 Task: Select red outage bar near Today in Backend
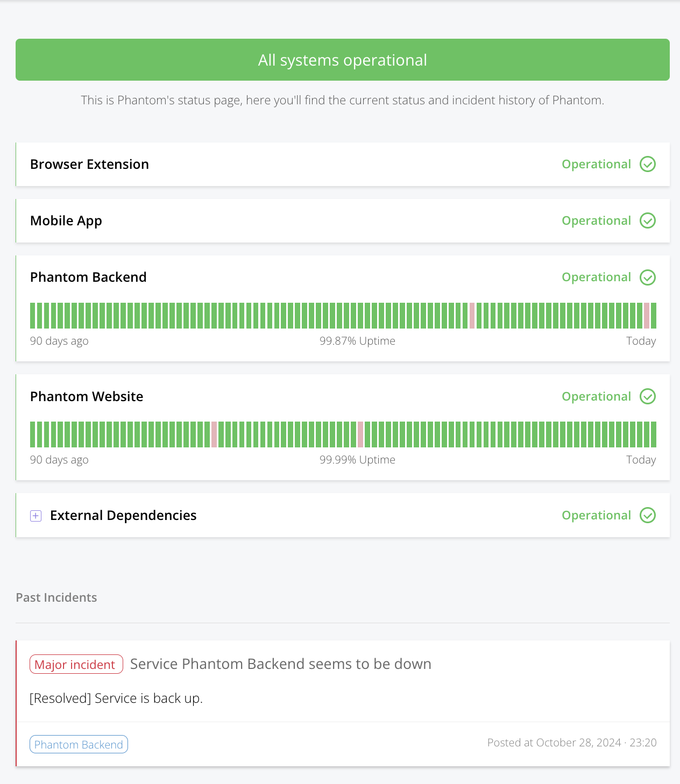(647, 316)
